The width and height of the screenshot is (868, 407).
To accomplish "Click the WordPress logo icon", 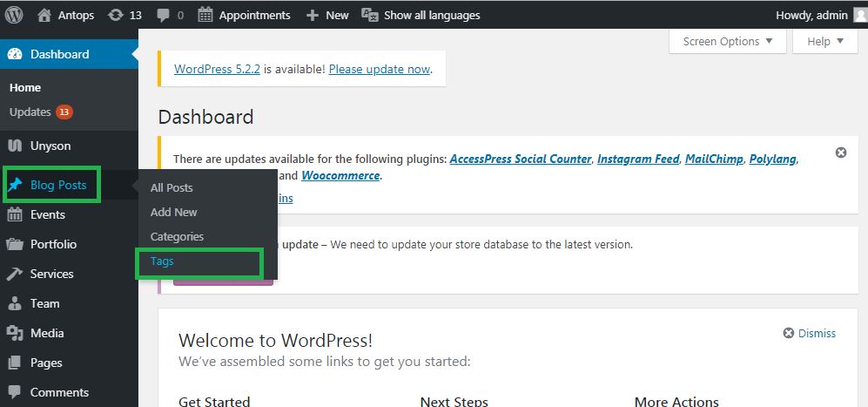I will click(x=14, y=15).
